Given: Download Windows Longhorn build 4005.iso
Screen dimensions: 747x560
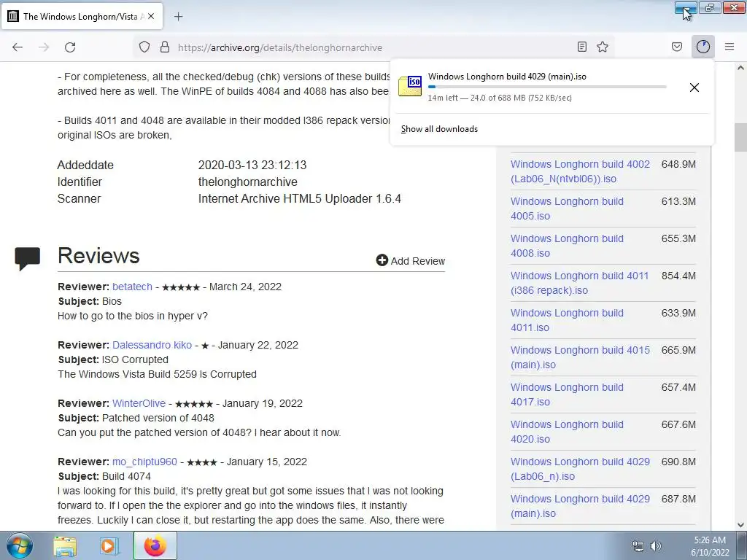Looking at the screenshot, I should (x=567, y=209).
